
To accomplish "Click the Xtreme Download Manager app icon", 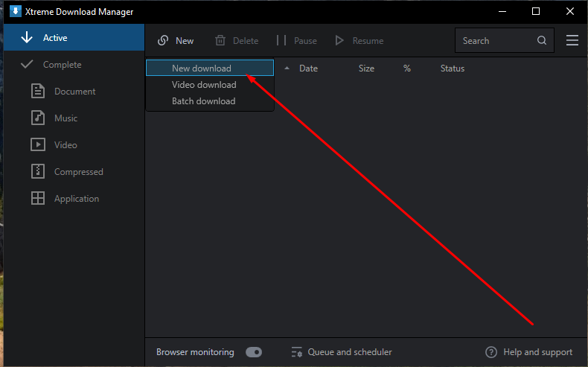I will (x=15, y=11).
